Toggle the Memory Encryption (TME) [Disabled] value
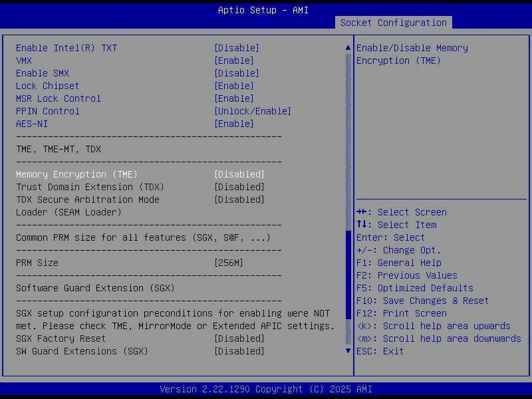The width and height of the screenshot is (532, 399). [239, 174]
